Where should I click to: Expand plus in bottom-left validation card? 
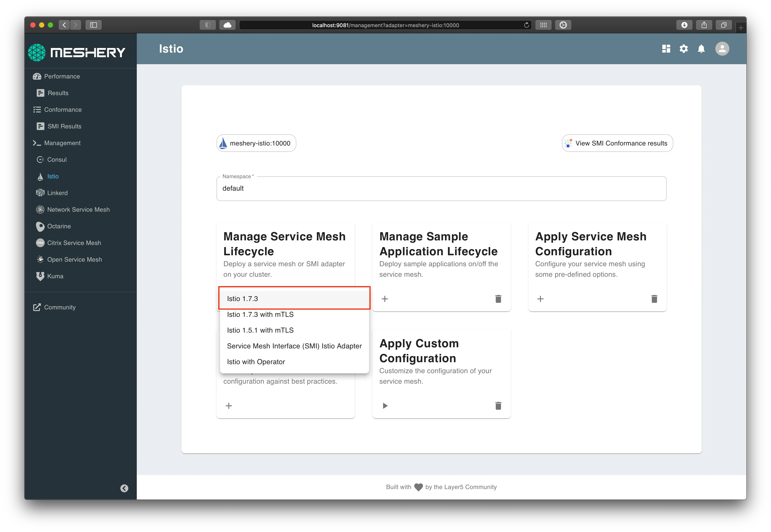tap(229, 406)
